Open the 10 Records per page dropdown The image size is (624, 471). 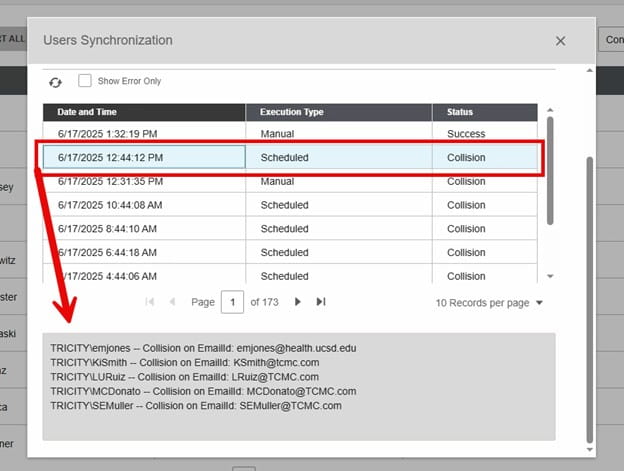click(x=489, y=302)
